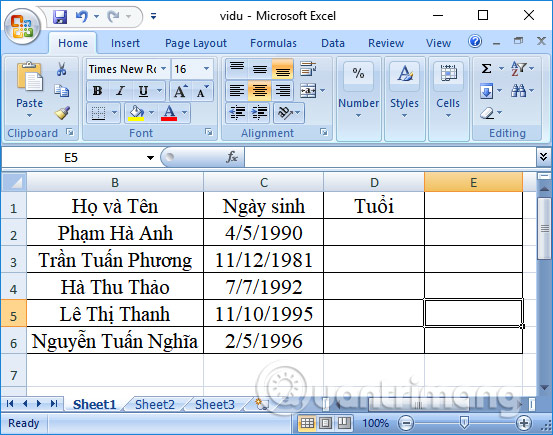Click the zoom slider handle

pos(464,422)
